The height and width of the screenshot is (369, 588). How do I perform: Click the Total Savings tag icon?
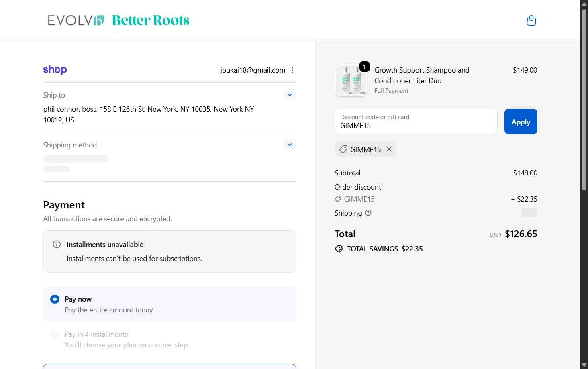(339, 249)
